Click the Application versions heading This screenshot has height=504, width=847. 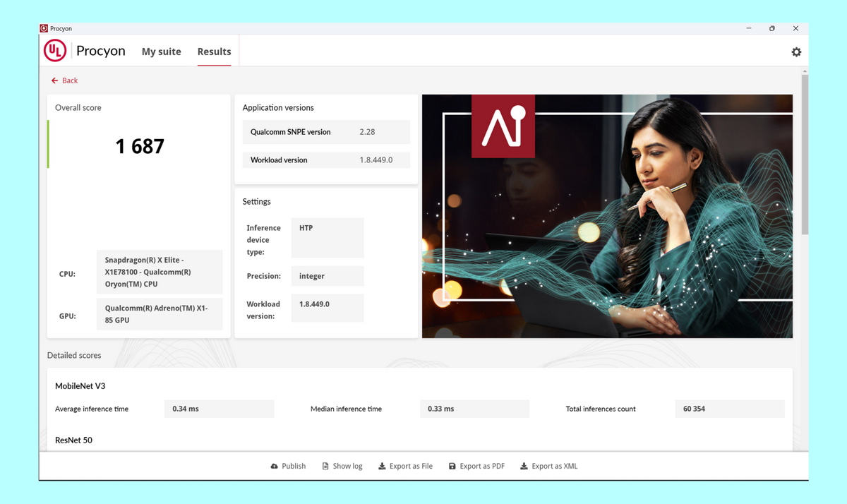(278, 108)
